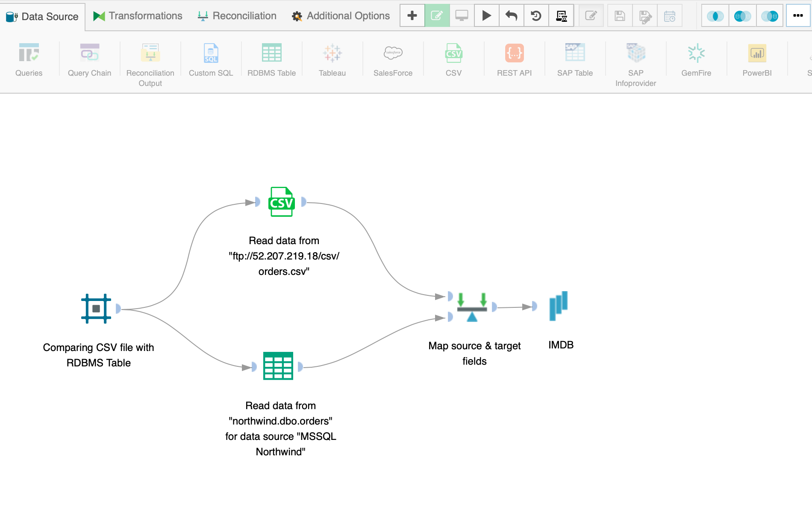Select the CSV node reading orders.csv
The image size is (812, 519).
[x=281, y=202]
